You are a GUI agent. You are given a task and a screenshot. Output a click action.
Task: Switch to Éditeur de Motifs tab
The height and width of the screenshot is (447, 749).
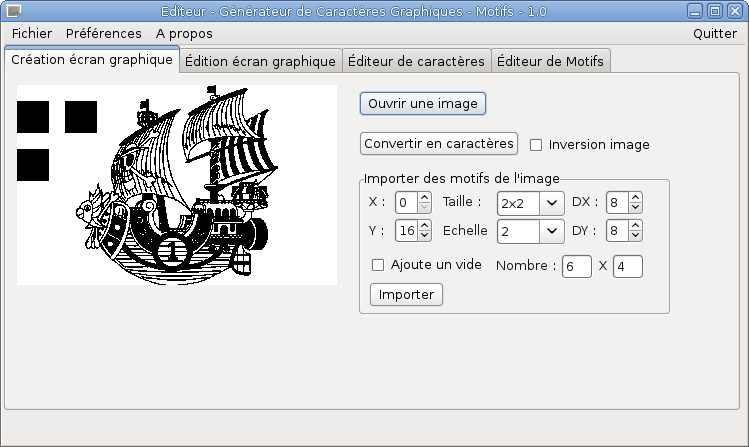[x=550, y=61]
